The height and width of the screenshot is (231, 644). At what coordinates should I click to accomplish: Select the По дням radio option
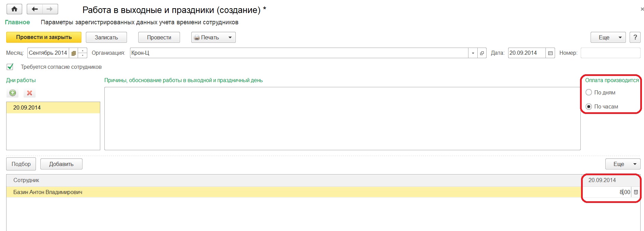click(x=589, y=92)
